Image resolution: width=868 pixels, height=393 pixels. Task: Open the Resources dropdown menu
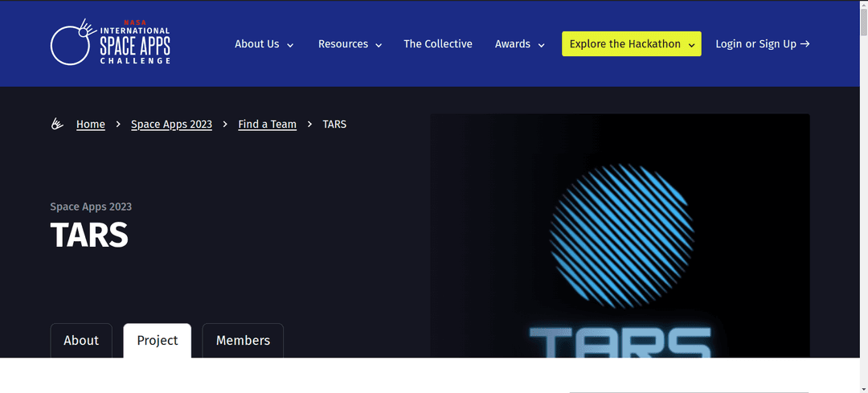(x=350, y=44)
